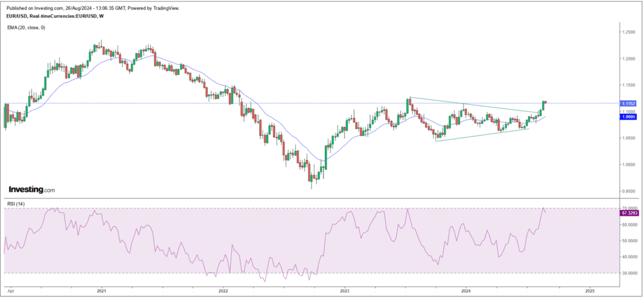
Task: Click the Investing.com logo watermark
Action: click(x=32, y=190)
